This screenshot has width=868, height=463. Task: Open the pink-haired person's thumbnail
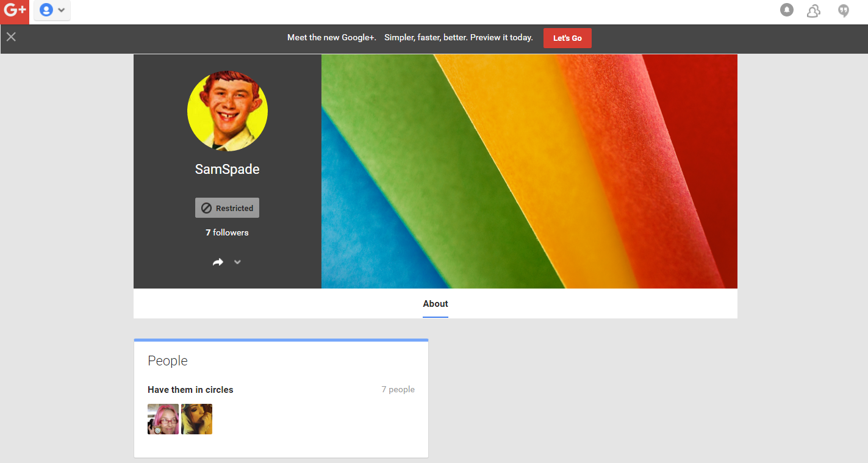(x=163, y=419)
